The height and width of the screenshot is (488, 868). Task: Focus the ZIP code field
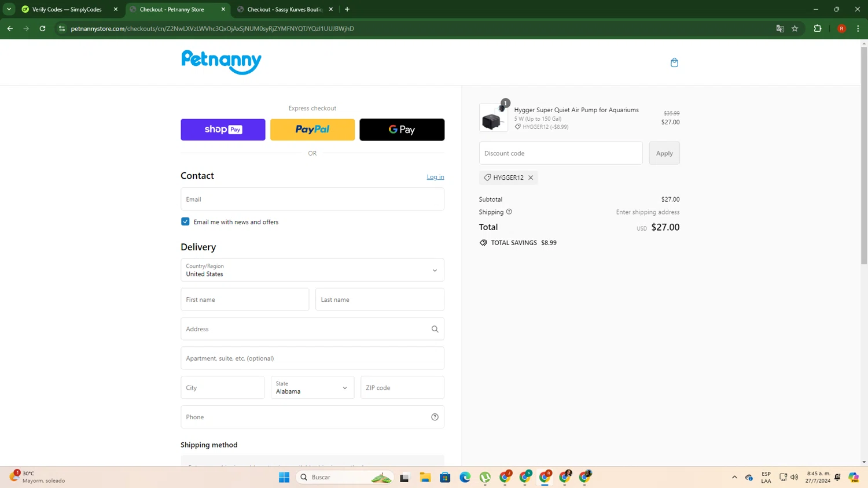pos(402,387)
